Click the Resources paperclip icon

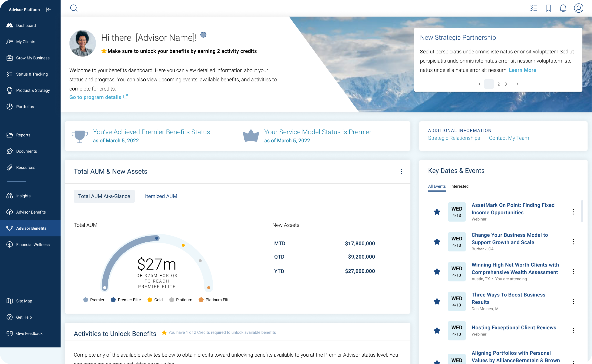pos(10,168)
